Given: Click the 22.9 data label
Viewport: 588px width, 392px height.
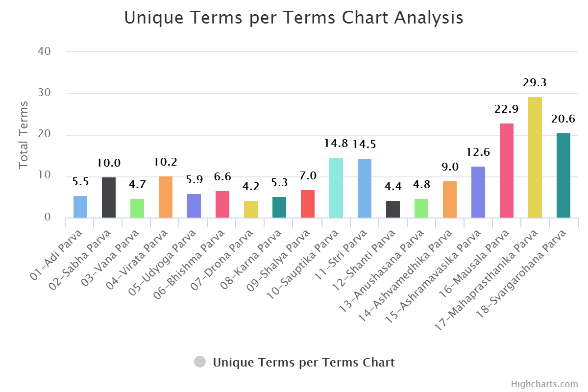Looking at the screenshot, I should click(506, 109).
